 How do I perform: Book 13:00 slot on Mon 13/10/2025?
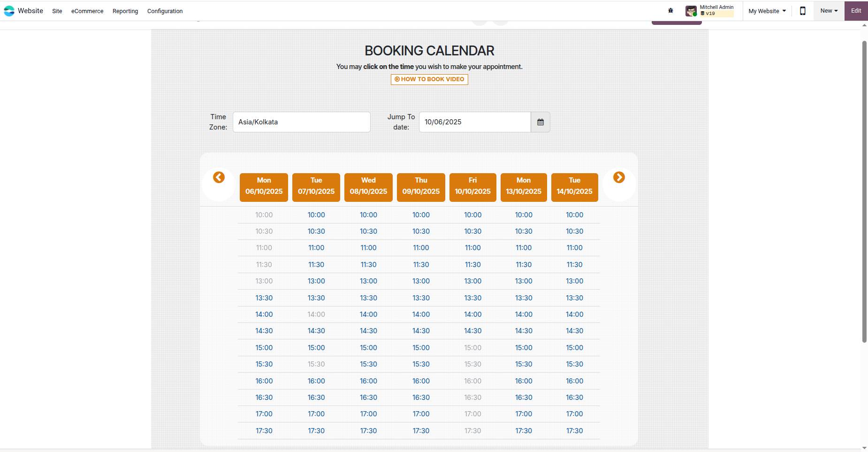(x=524, y=281)
